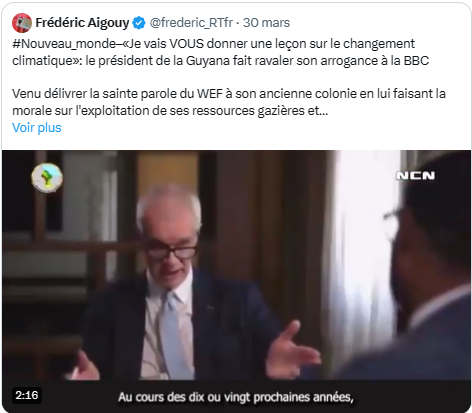Image resolution: width=472 pixels, height=413 pixels.
Task: Open the tweet via 30 mars date
Action: pyautogui.click(x=266, y=23)
